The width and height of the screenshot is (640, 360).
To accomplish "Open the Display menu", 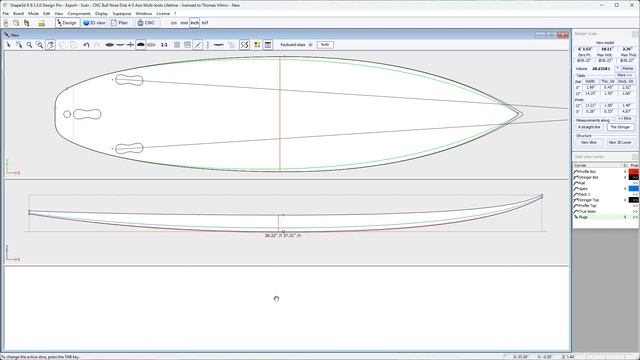I will [x=101, y=13].
